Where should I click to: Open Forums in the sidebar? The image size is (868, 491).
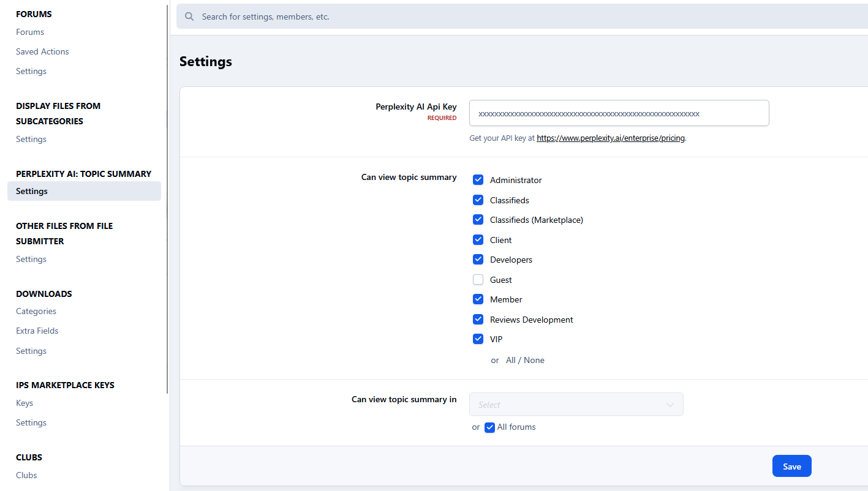click(x=30, y=32)
